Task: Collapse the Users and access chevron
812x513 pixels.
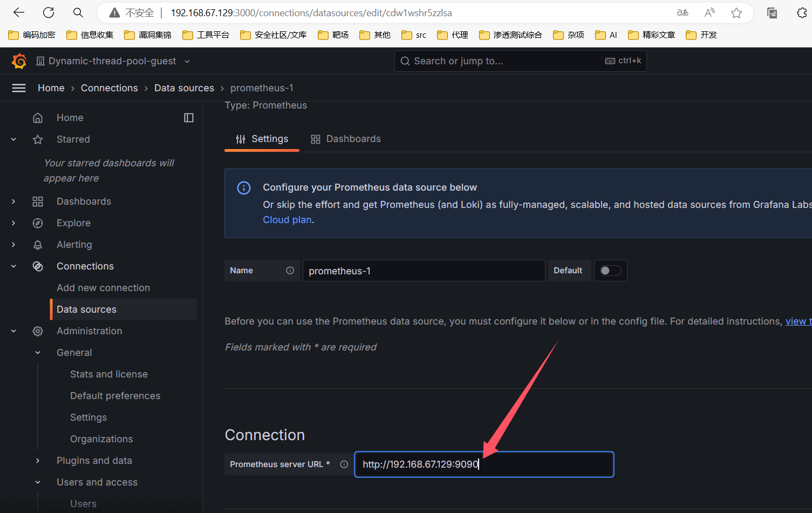Action: point(38,482)
